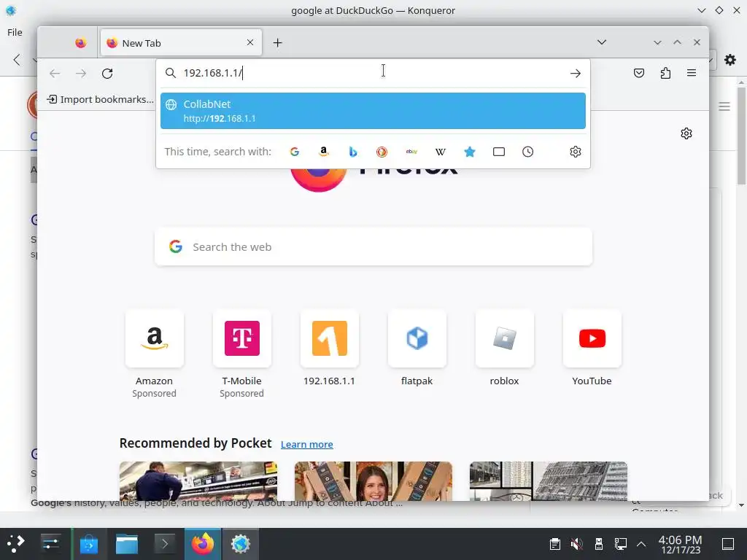This screenshot has height=560, width=747.
Task: Search this time with Wikipedia
Action: pos(440,152)
